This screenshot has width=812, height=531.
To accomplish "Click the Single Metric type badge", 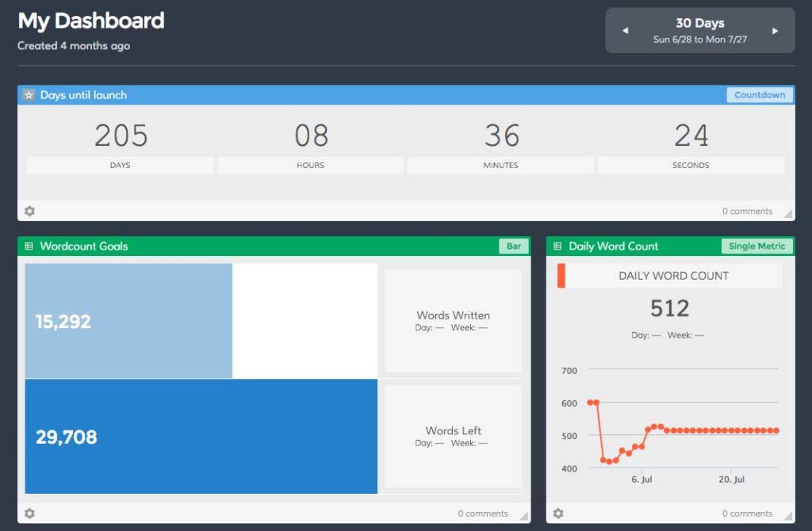I will click(x=757, y=246).
